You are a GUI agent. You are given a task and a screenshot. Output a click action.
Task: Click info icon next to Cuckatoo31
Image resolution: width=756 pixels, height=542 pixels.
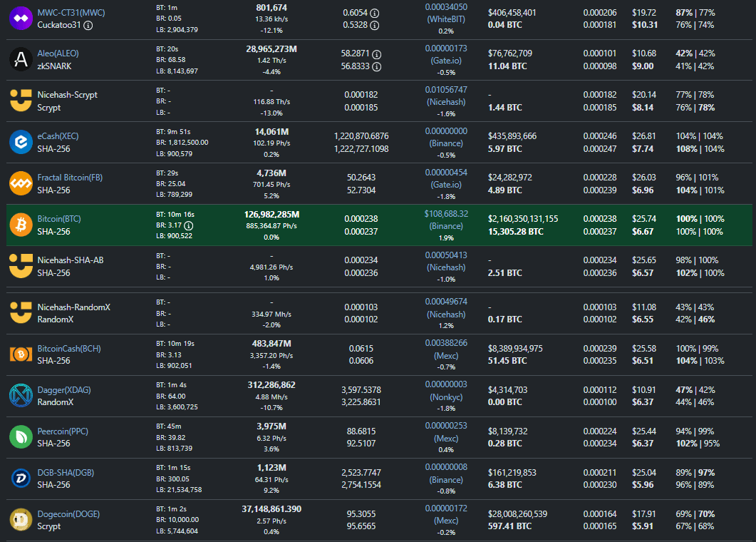(x=88, y=25)
